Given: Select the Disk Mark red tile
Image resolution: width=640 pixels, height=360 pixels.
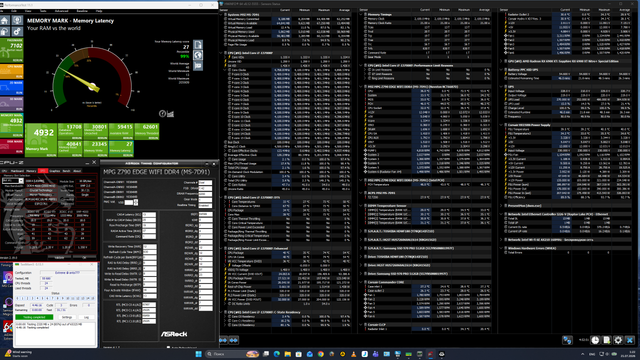Looking at the screenshot, I should coord(11,146).
